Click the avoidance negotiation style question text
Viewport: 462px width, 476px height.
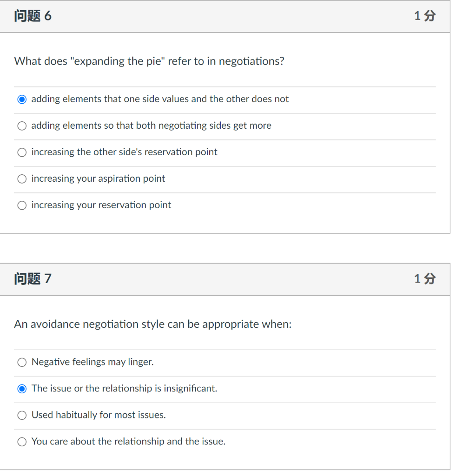point(153,324)
